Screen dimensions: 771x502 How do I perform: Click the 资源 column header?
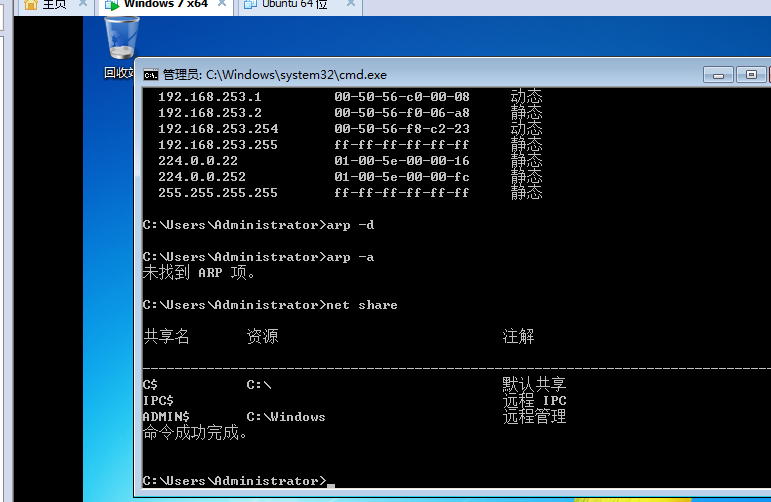[x=262, y=337]
